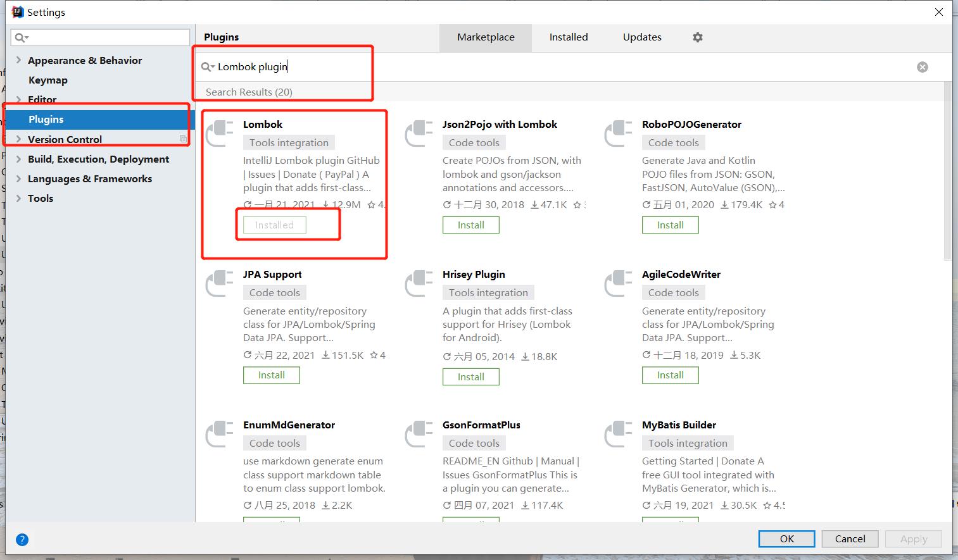
Task: Click Tools integration tag under Hrisey Plugin
Action: pos(488,293)
